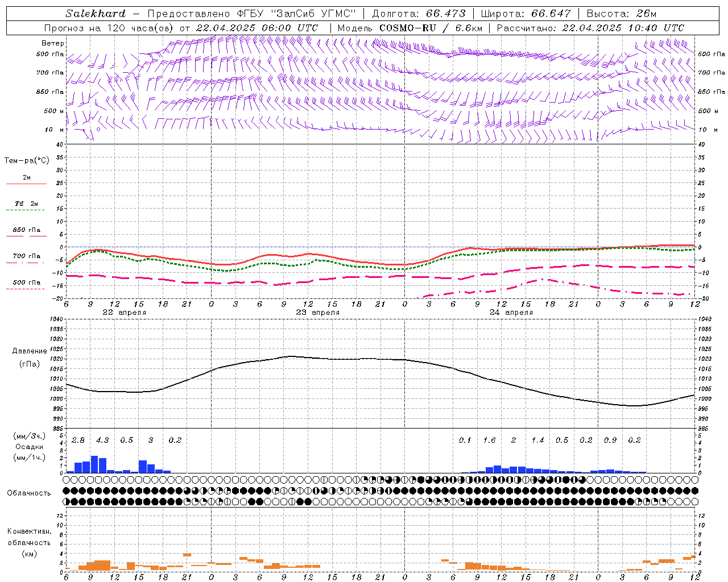This screenshot has width=728, height=582.
Task: Click the 1.6 precipitation total
Action: tap(489, 440)
